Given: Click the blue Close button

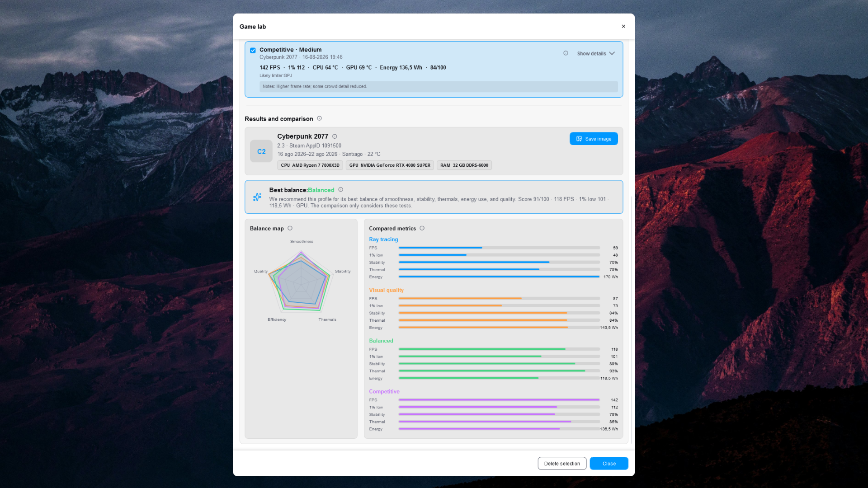Looking at the screenshot, I should click(x=609, y=464).
